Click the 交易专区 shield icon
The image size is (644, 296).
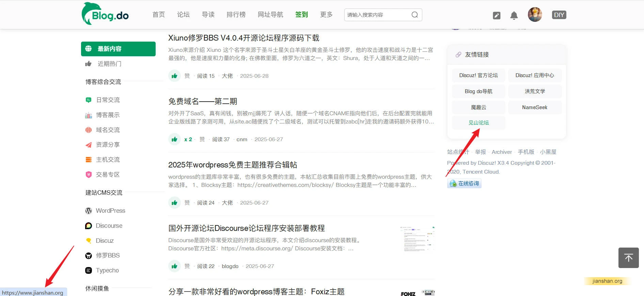(x=89, y=175)
